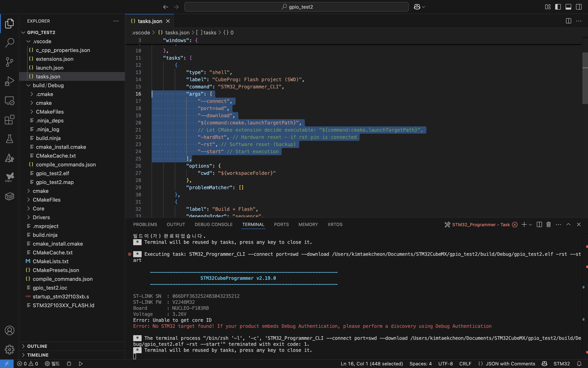This screenshot has width=588, height=368.
Task: Switch to the OUTPUT panel tab
Action: coord(176,224)
